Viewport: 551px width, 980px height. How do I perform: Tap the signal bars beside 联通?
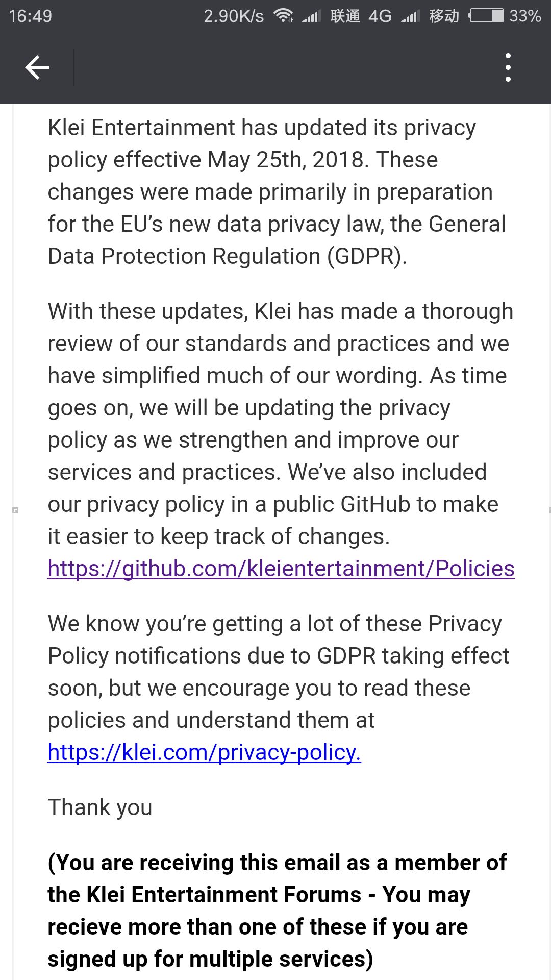point(311,16)
